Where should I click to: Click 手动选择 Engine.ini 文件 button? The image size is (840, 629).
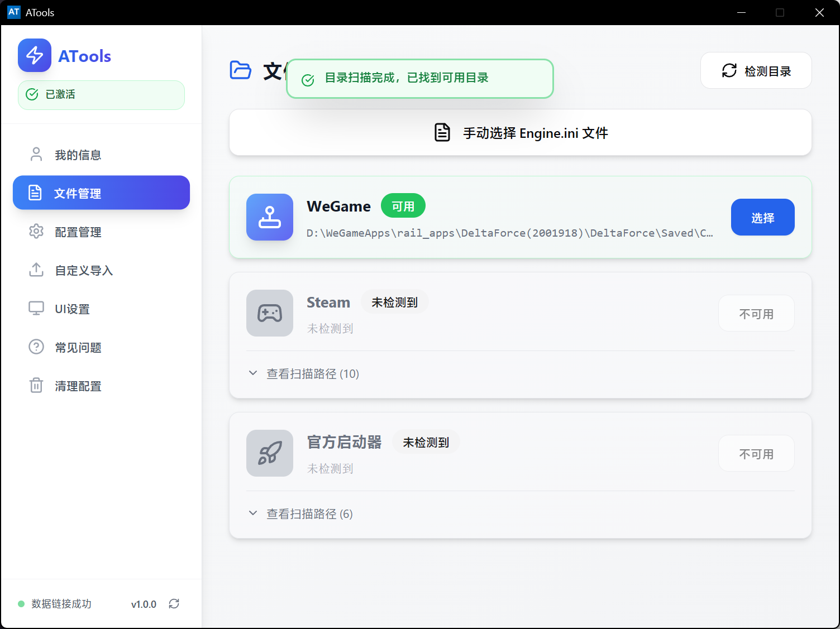tap(520, 133)
